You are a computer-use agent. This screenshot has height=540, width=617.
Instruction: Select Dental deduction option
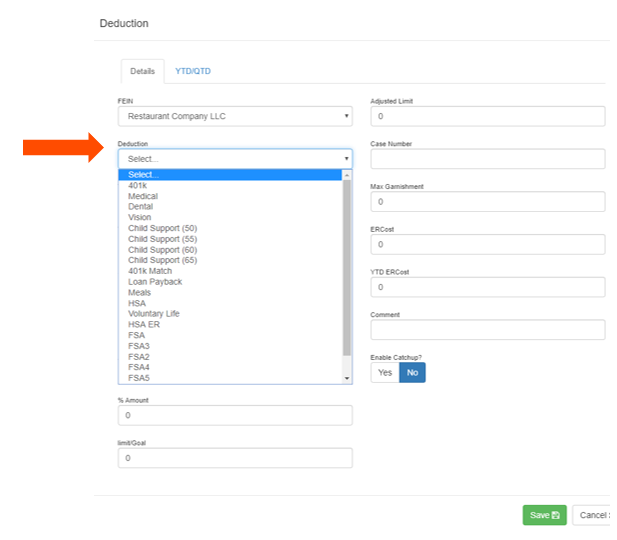click(x=230, y=207)
